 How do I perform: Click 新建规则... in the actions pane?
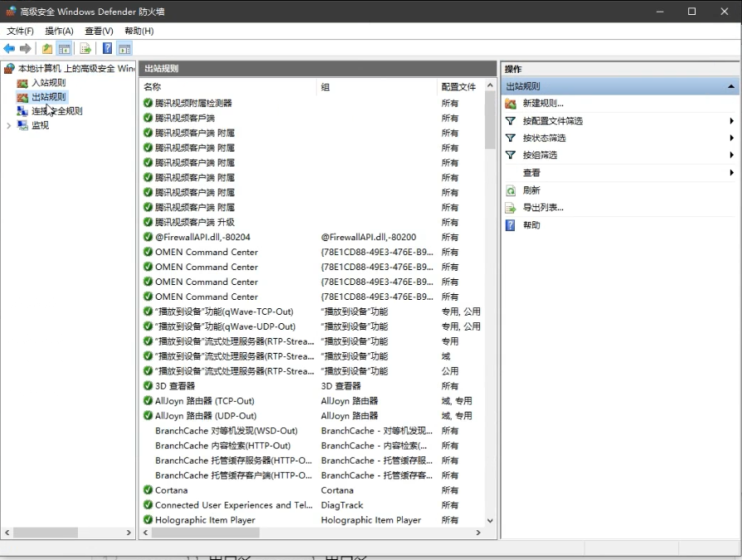point(543,104)
